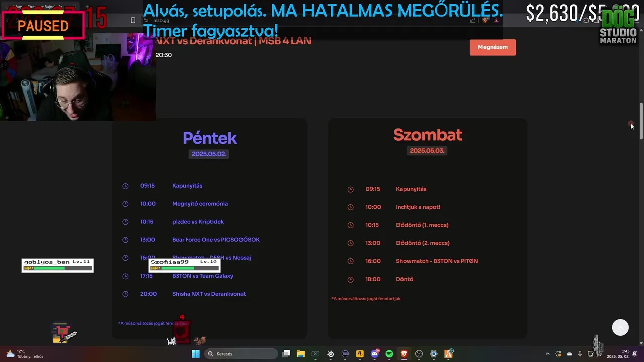
Task: Click the B3TON vs Team Galaxy match
Action: pyautogui.click(x=203, y=276)
